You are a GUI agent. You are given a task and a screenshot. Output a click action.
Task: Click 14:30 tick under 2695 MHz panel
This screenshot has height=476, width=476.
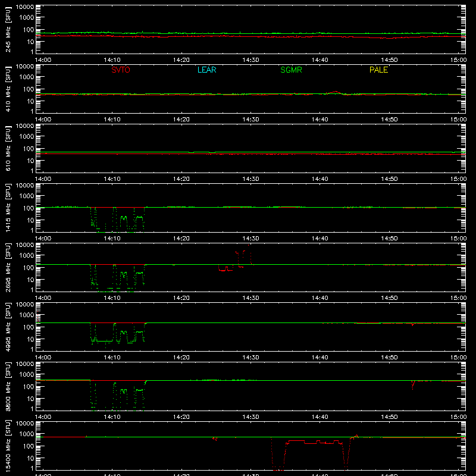tap(250, 298)
